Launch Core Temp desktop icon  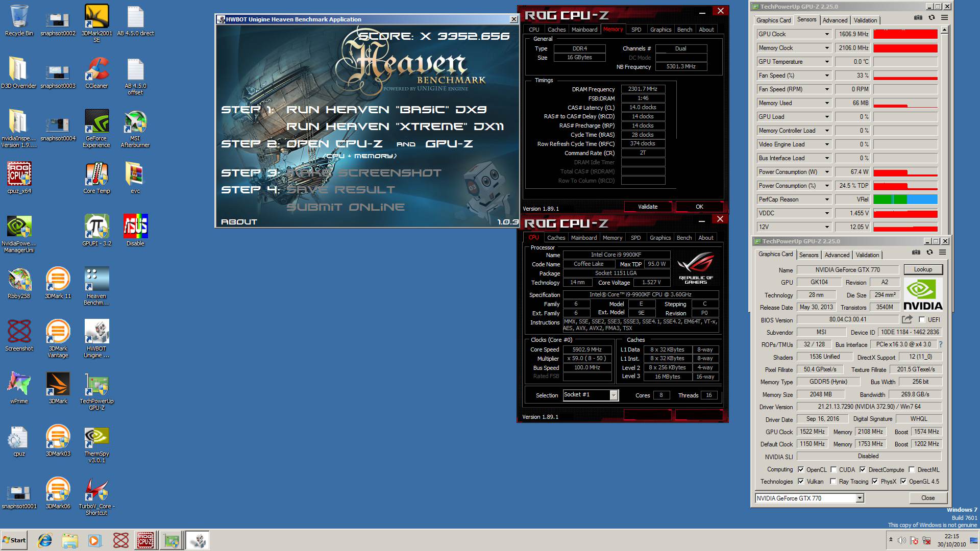pyautogui.click(x=96, y=178)
